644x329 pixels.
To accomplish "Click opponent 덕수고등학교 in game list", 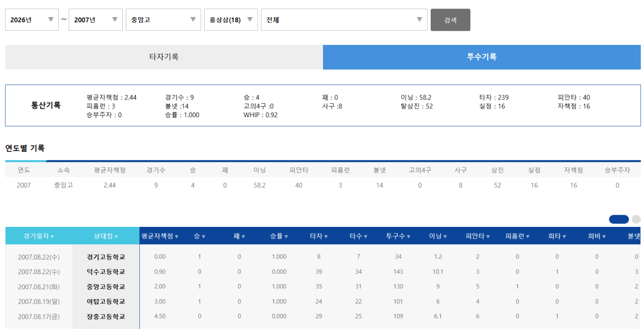I will (x=106, y=272).
